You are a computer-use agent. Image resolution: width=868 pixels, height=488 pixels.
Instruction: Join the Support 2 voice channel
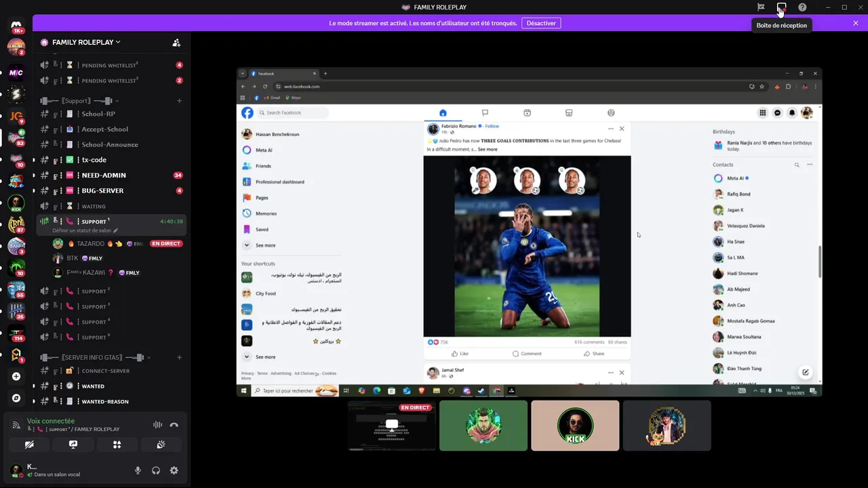click(113, 291)
